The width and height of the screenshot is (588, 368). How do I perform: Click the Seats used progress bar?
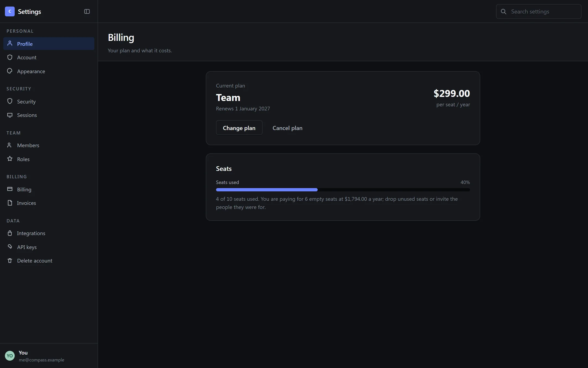click(x=343, y=190)
